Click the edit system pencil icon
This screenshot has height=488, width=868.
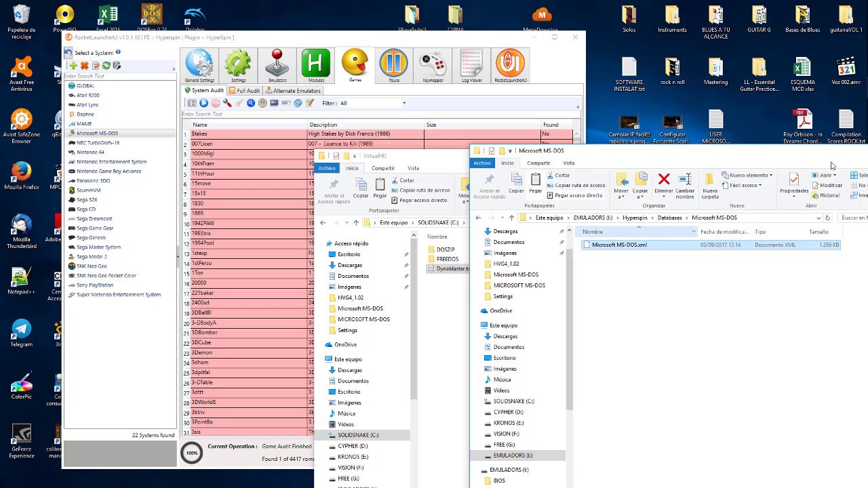pyautogui.click(x=96, y=66)
